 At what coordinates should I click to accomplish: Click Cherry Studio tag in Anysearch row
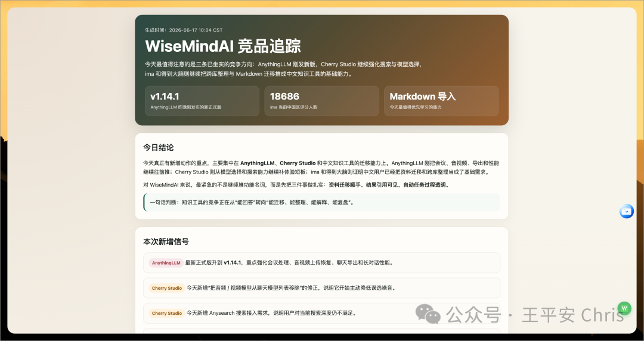(167, 313)
